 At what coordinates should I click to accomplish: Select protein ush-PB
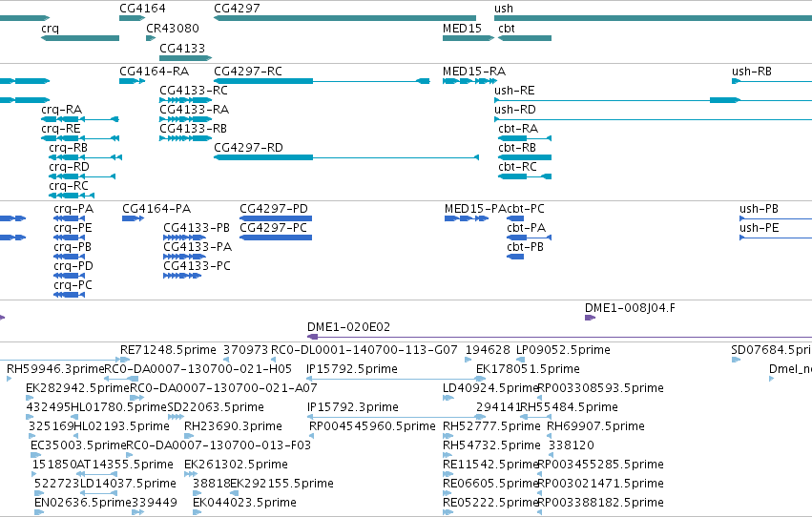[776, 218]
